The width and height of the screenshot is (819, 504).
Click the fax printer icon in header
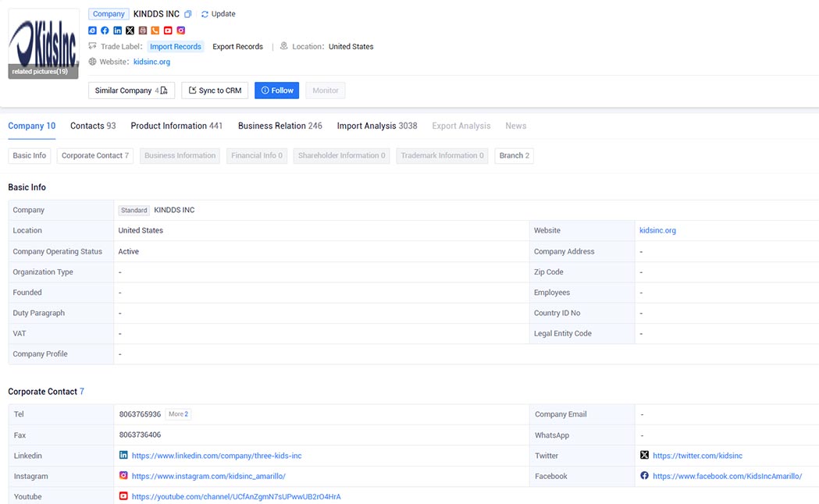(x=143, y=30)
